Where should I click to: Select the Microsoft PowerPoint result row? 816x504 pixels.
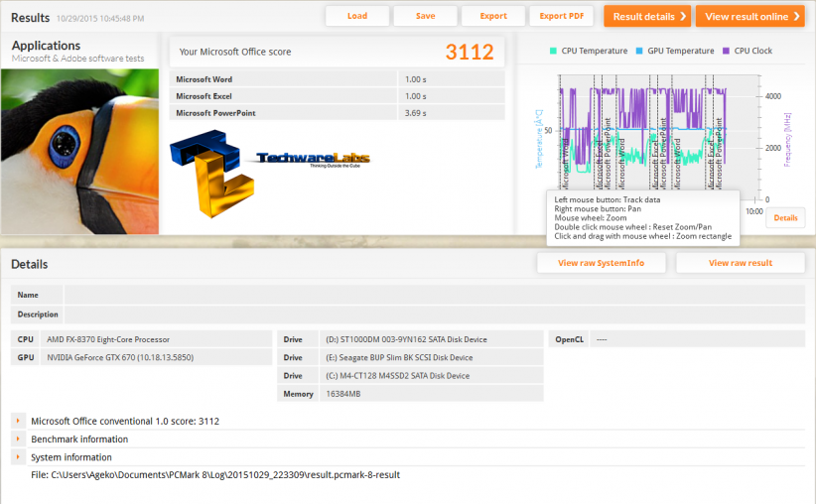pyautogui.click(x=337, y=113)
